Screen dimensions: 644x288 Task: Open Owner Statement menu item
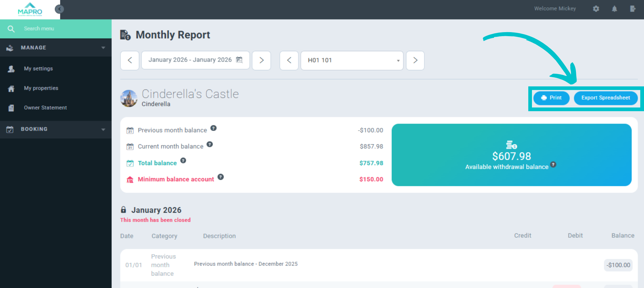tap(45, 107)
